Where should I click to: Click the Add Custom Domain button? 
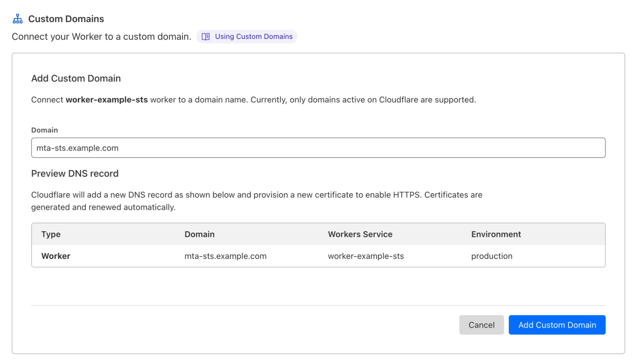[x=557, y=325]
